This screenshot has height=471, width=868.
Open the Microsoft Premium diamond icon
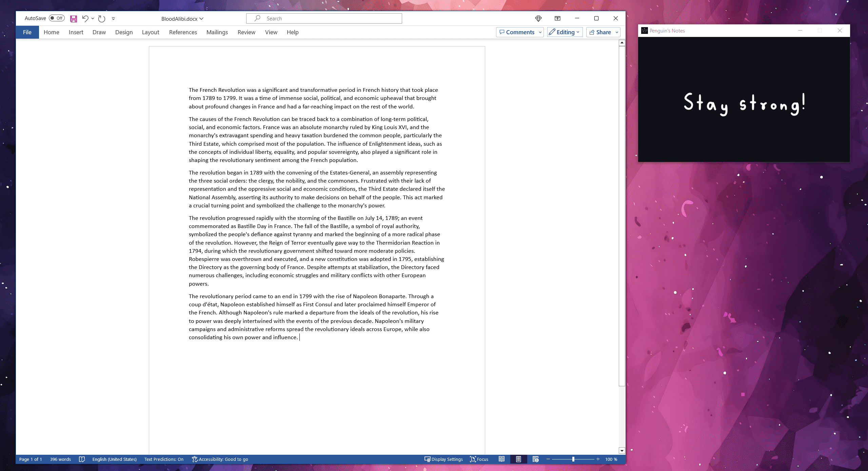click(x=538, y=18)
